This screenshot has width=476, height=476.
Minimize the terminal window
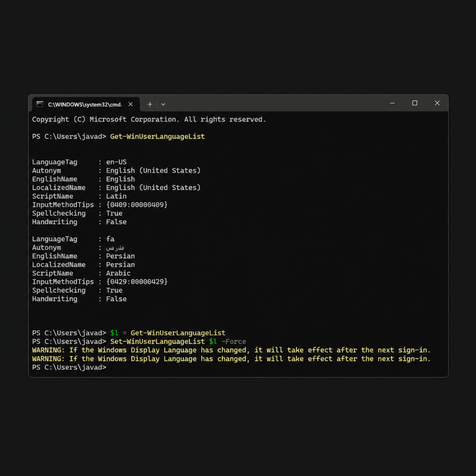pos(392,103)
